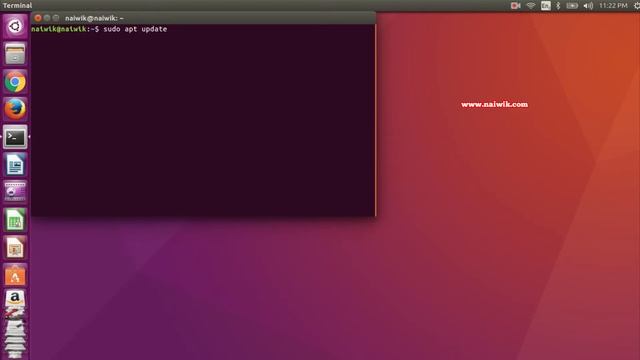Open the system session gear menu

(x=637, y=6)
